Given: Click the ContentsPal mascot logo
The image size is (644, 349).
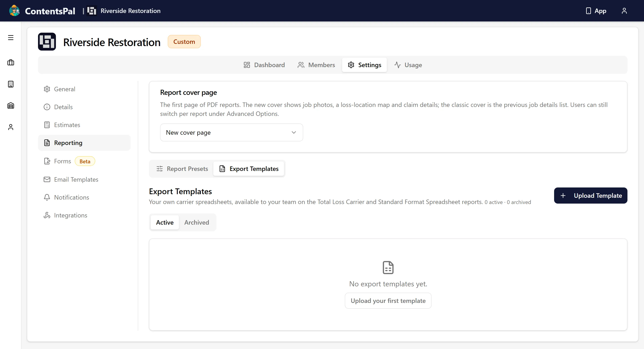Looking at the screenshot, I should coord(14,11).
